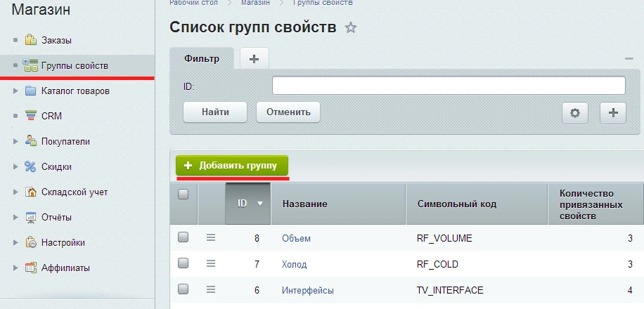
Task: Click the CRM funnel icon
Action: pos(31,116)
